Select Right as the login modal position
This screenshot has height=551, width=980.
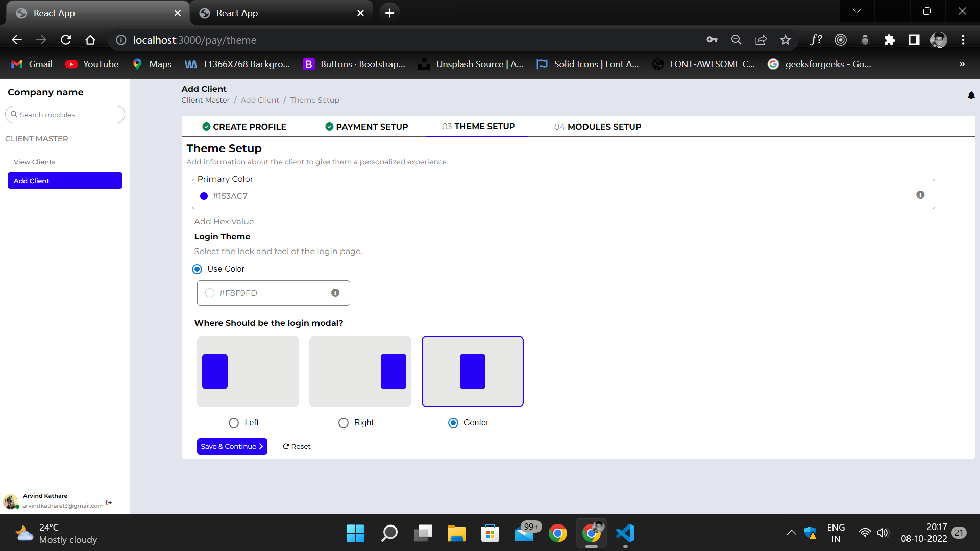click(342, 423)
